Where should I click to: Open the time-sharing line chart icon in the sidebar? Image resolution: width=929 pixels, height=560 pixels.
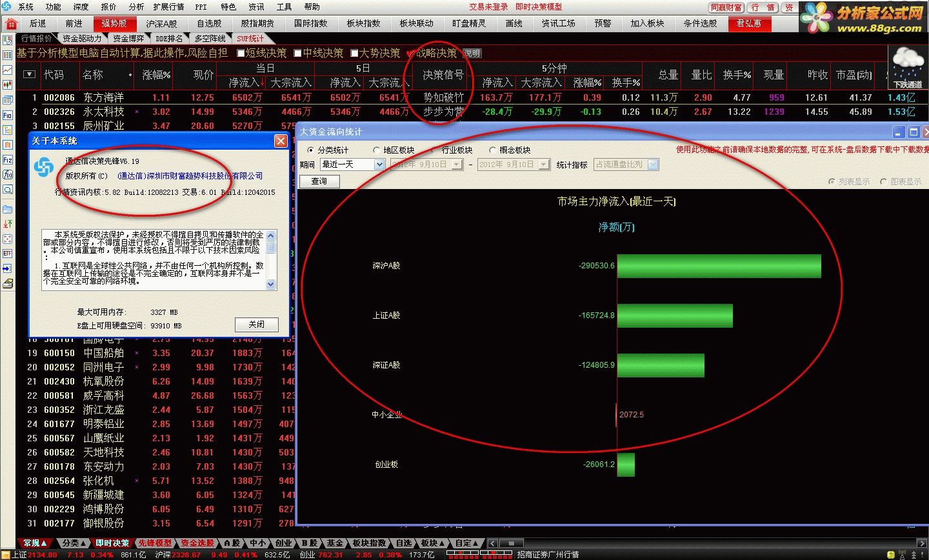8,70
